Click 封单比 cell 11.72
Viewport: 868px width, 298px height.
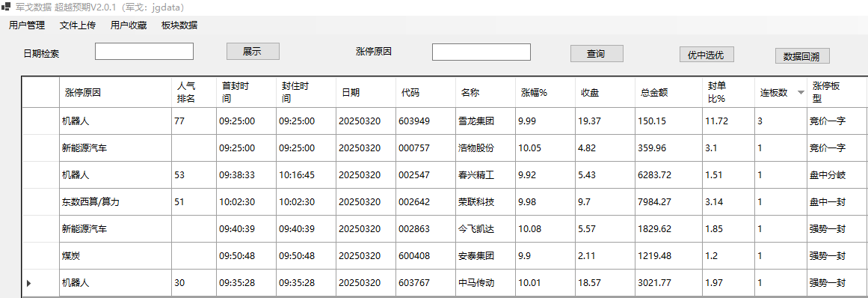tap(727, 121)
